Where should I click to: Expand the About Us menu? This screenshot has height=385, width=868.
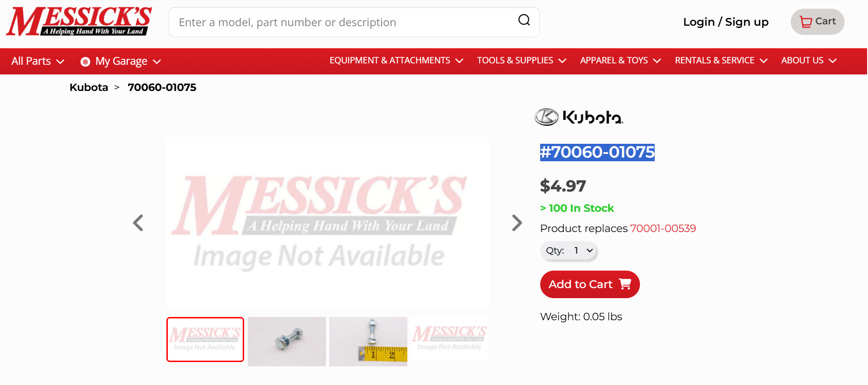click(809, 61)
